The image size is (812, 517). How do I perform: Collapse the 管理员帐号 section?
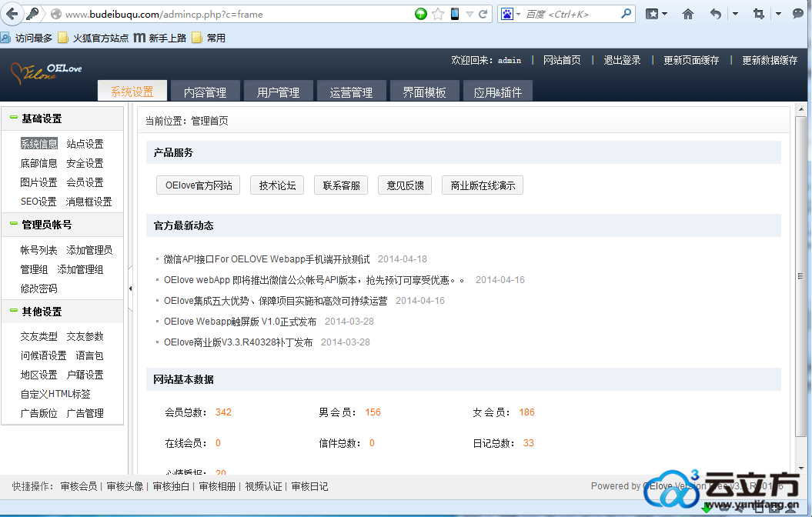pyautogui.click(x=14, y=224)
